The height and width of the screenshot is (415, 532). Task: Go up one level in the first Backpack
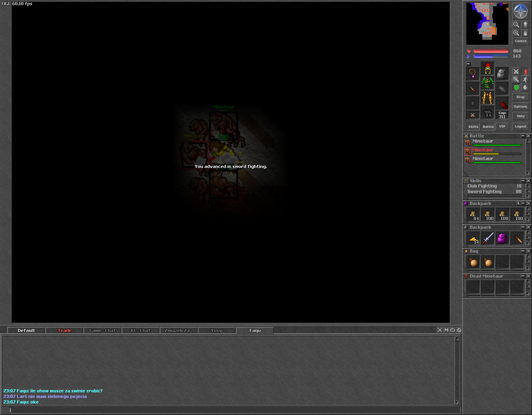[518, 203]
